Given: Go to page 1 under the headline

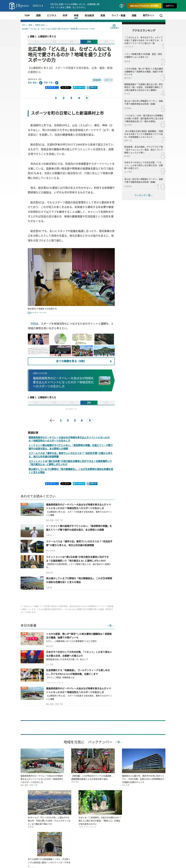Looking at the screenshot, I should (x=56, y=98).
